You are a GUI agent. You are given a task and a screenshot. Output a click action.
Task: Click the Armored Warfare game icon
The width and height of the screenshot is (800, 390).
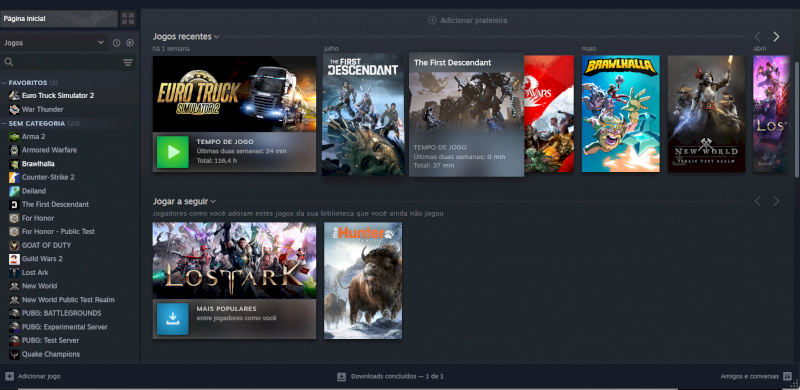(x=14, y=150)
